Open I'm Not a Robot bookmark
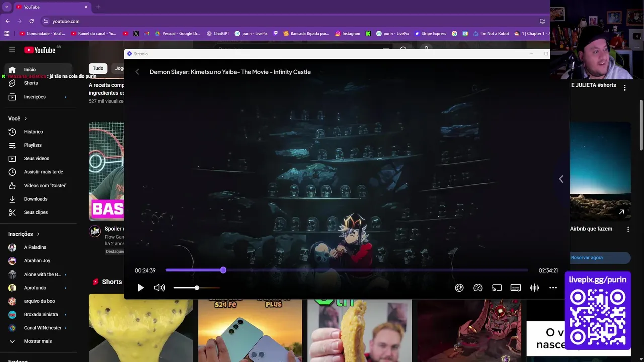The image size is (644, 362). click(492, 34)
